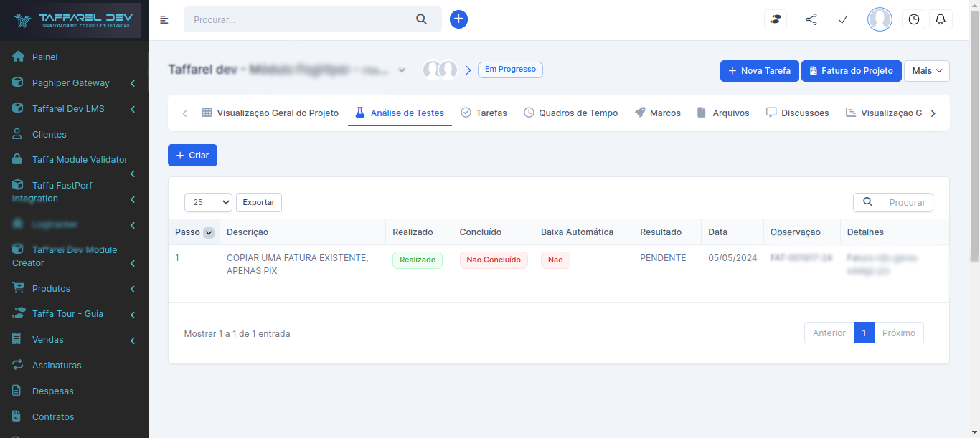Click the Criar button
980x438 pixels.
click(192, 156)
